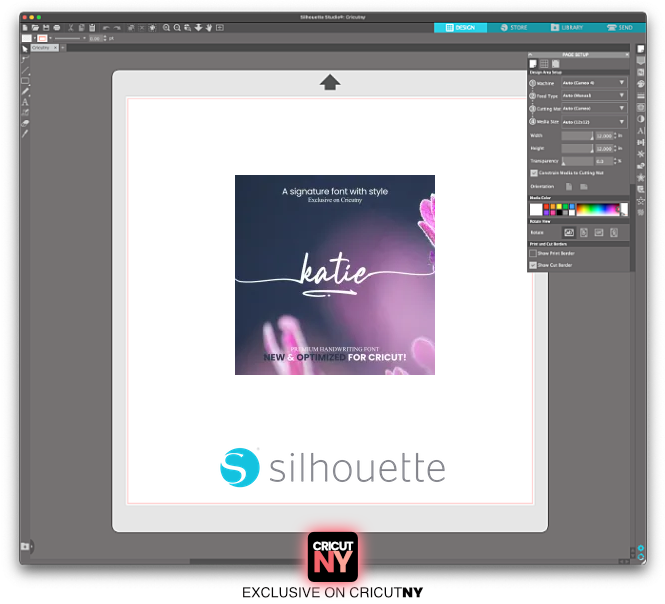Undo the last action
The height and width of the screenshot is (604, 665).
point(106,28)
